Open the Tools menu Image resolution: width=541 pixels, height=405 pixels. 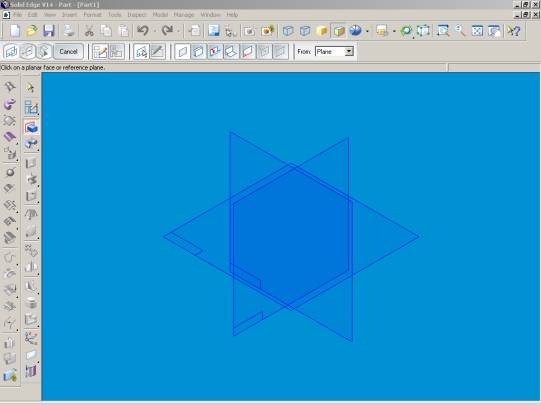tap(115, 15)
